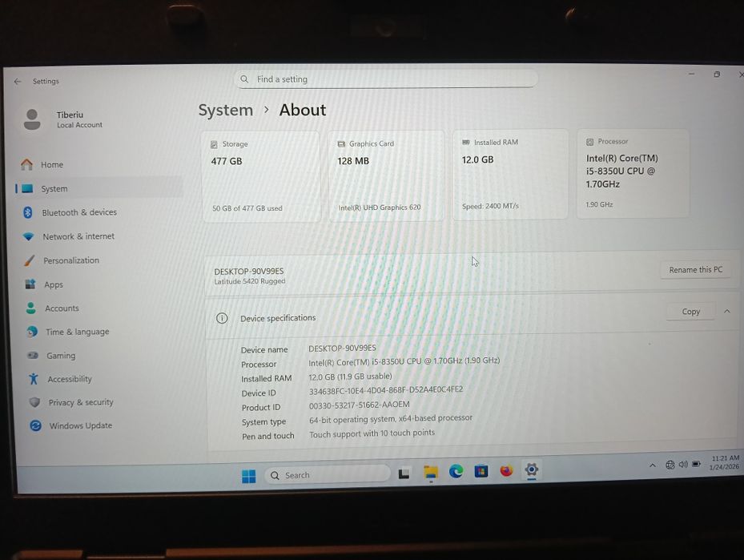Screen dimensions: 744x560
Task: Select Latitude 5420 Rugged model text
Action: pos(250,281)
